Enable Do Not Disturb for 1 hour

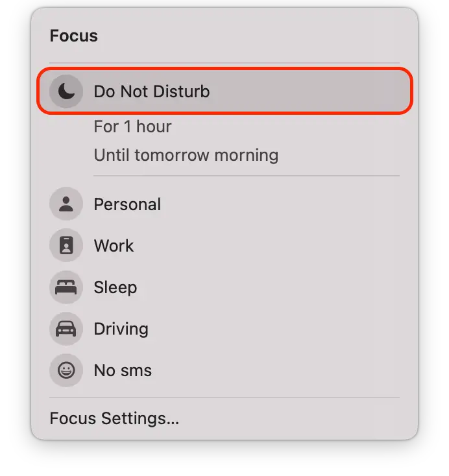point(132,126)
